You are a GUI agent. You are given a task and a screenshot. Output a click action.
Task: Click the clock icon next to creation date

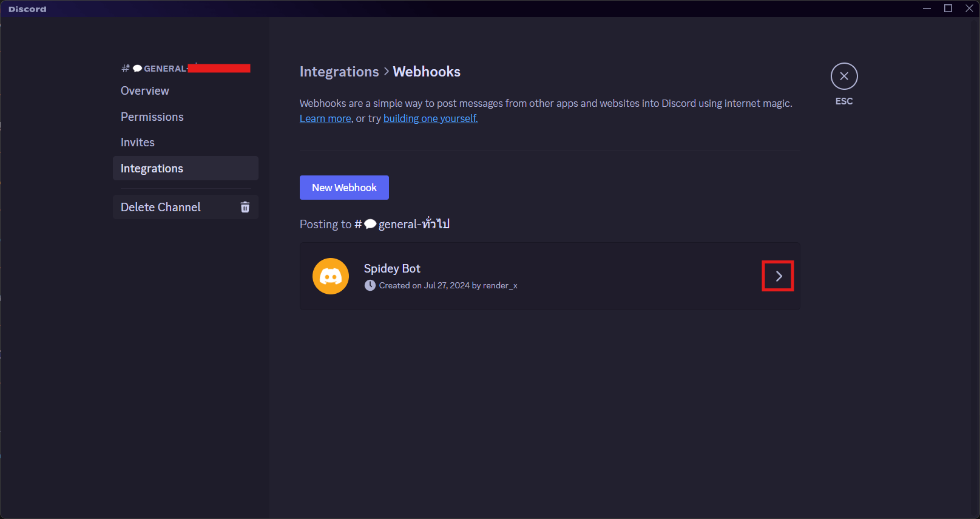[x=370, y=285]
